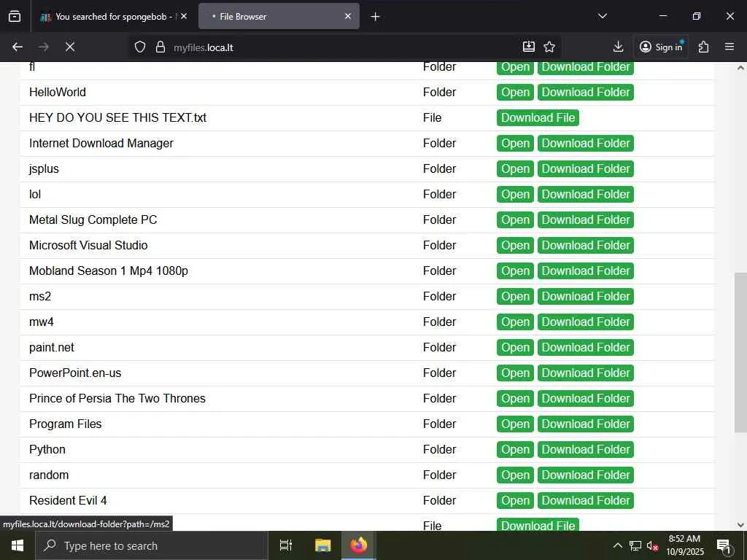The width and height of the screenshot is (747, 560).
Task: Open the Microsoft Visual Studio folder
Action: pos(515,246)
